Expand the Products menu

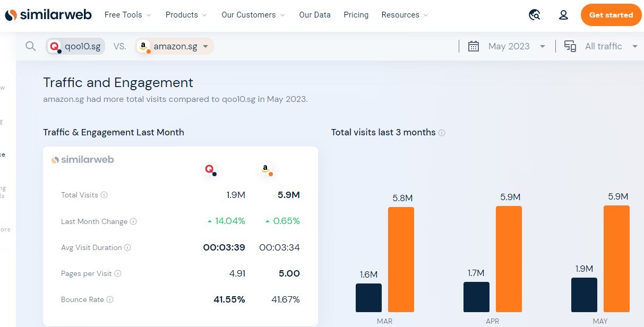186,15
